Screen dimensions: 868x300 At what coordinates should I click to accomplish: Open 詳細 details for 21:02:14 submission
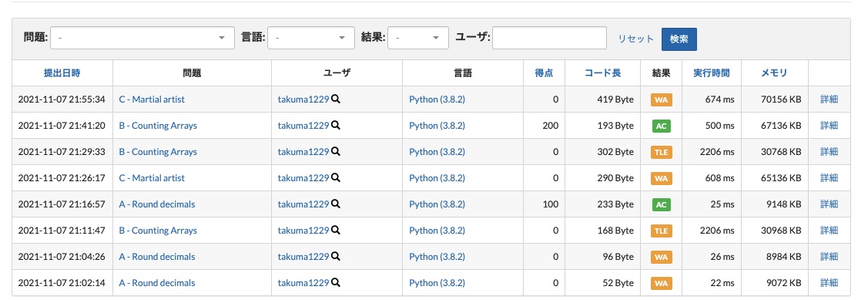pos(829,283)
